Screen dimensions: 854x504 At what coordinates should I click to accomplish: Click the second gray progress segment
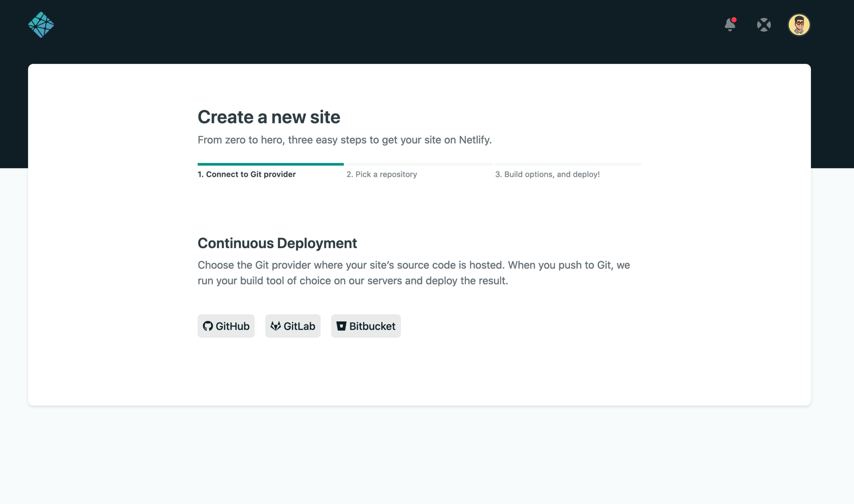click(419, 164)
